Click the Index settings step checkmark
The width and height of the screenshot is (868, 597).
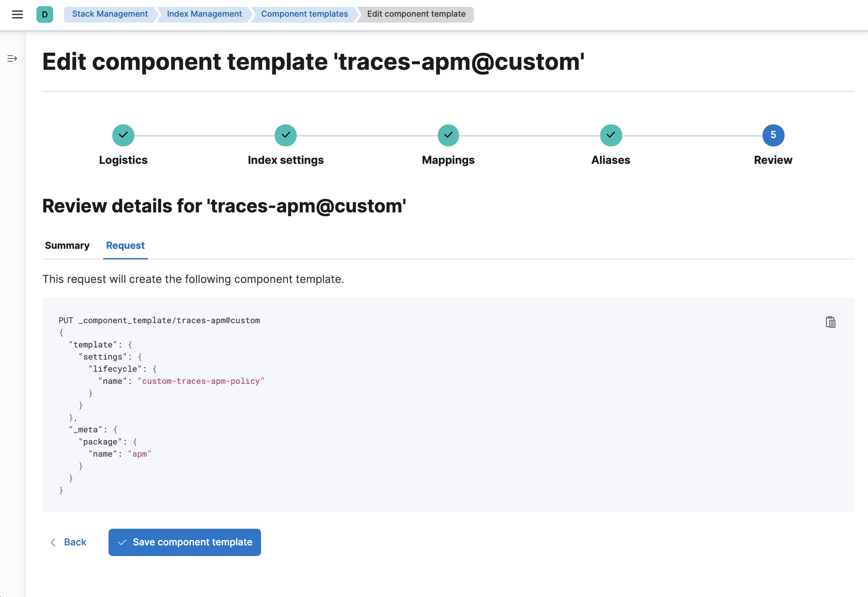point(285,135)
